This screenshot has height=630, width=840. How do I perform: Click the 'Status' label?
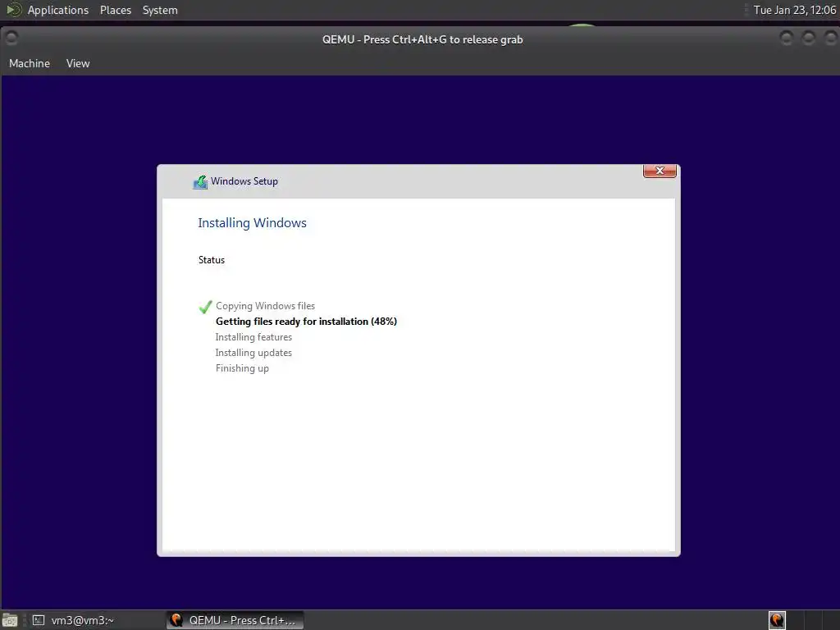(x=212, y=260)
